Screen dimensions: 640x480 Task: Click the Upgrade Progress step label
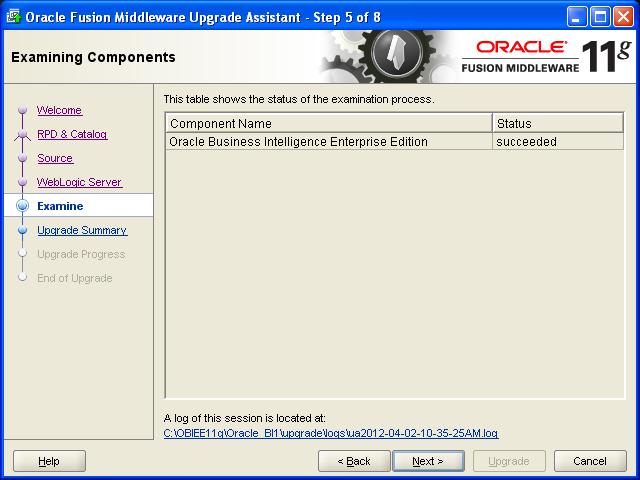81,254
